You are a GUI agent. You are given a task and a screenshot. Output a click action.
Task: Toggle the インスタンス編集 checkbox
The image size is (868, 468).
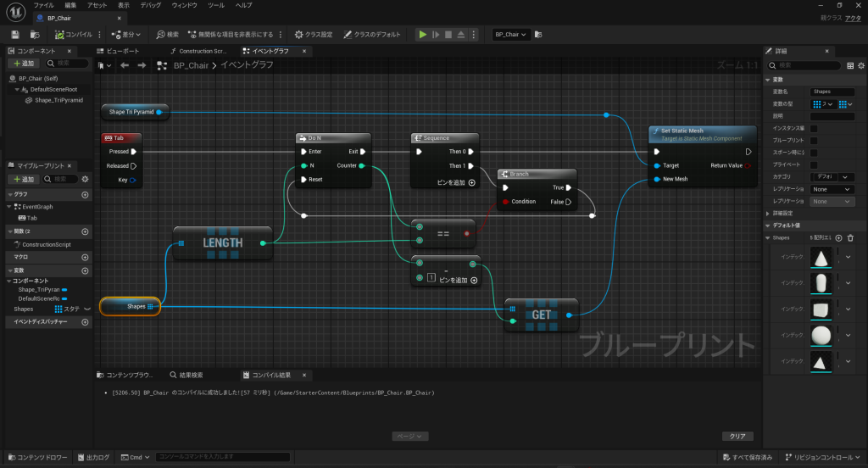tap(814, 128)
